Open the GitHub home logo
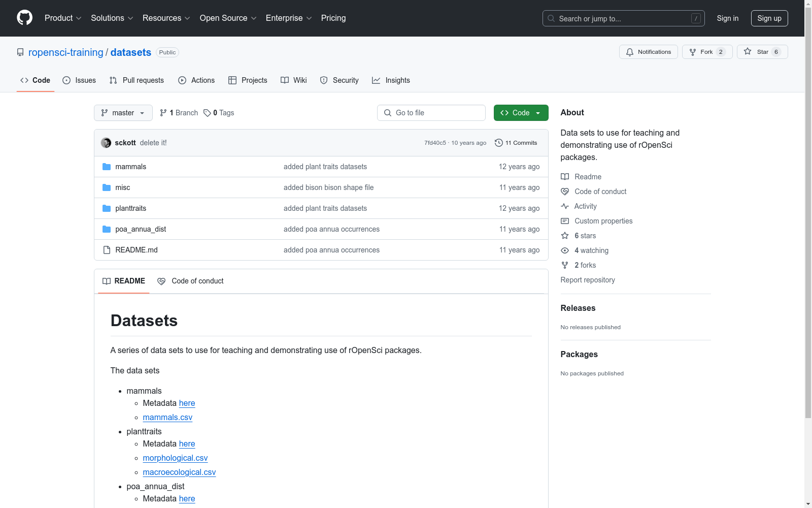 tap(24, 18)
